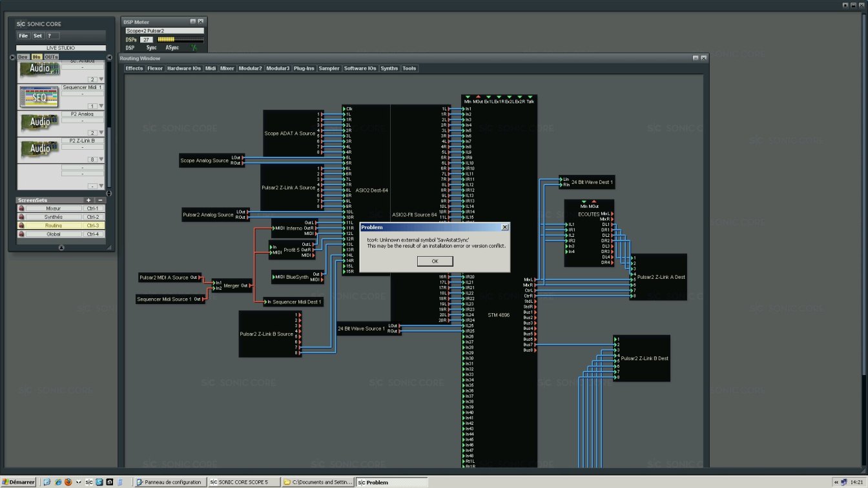
Task: Open the Set menu in Sonic Core panel
Action: tap(38, 36)
